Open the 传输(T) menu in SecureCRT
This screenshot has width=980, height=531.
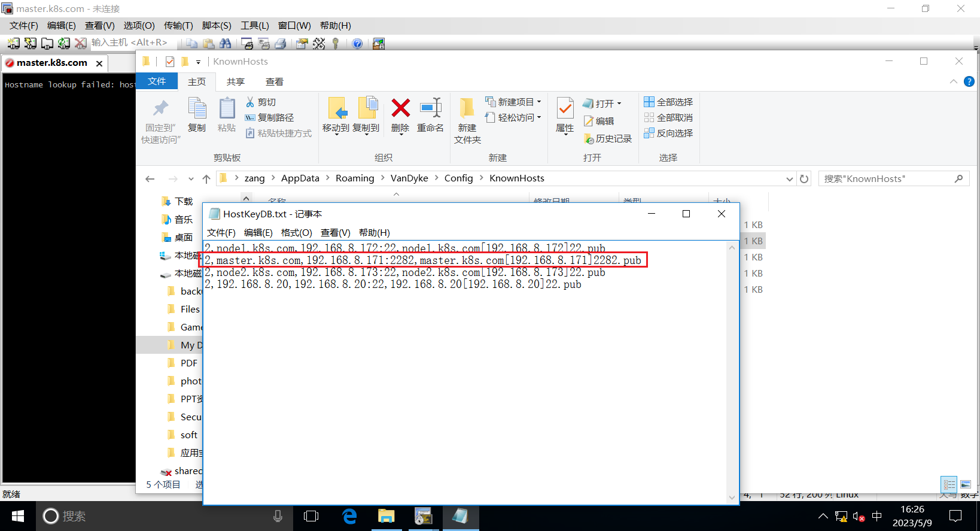[x=178, y=26]
